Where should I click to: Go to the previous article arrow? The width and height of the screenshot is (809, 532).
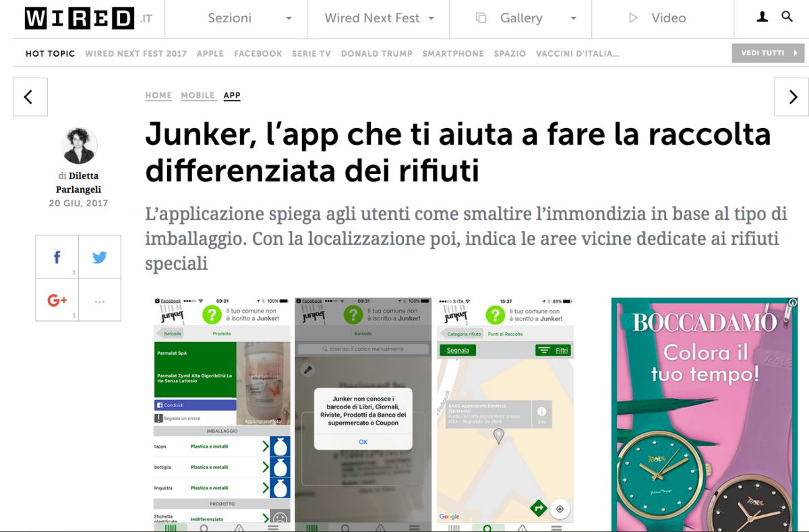pos(30,97)
